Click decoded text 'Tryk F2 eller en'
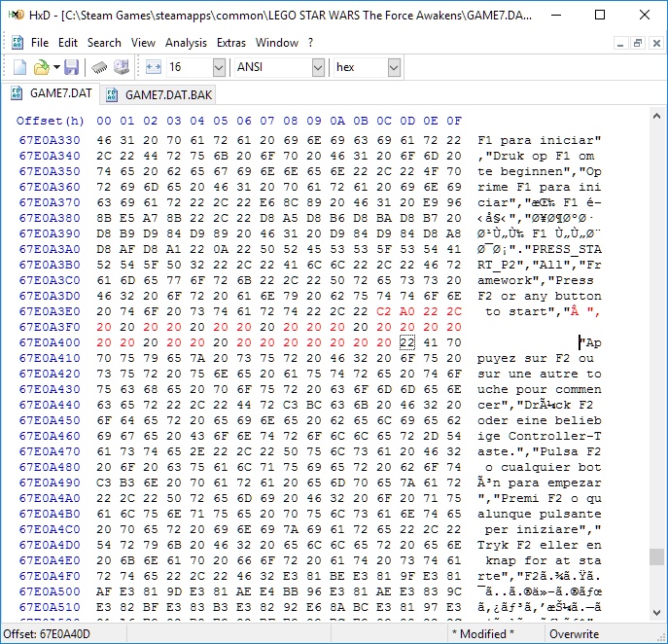The image size is (668, 644). pyautogui.click(x=540, y=545)
